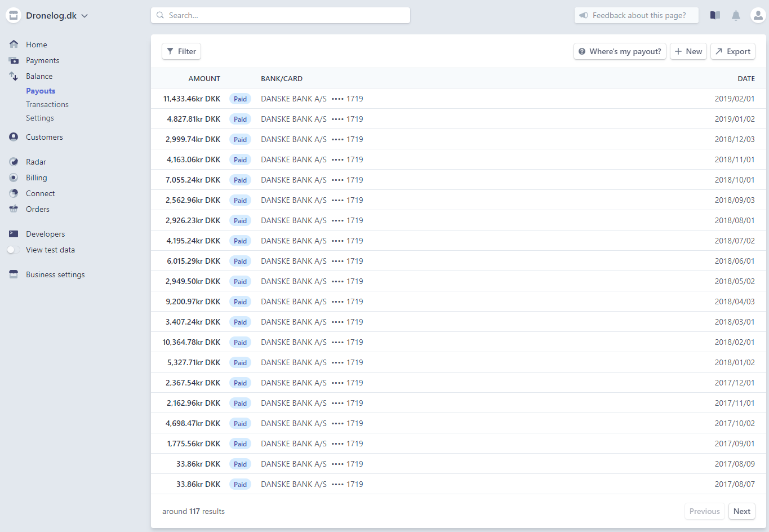Click the Developers terminal icon

[x=14, y=234]
